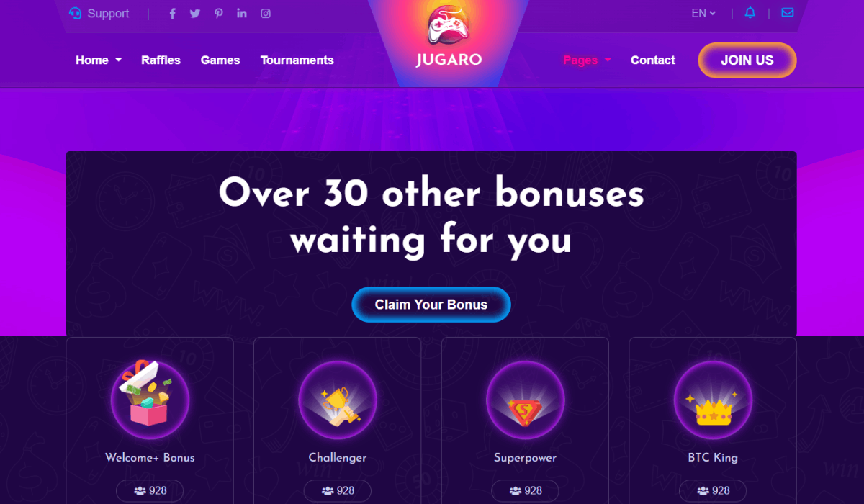Open the Games menu item
Image resolution: width=864 pixels, height=504 pixels.
coord(220,60)
